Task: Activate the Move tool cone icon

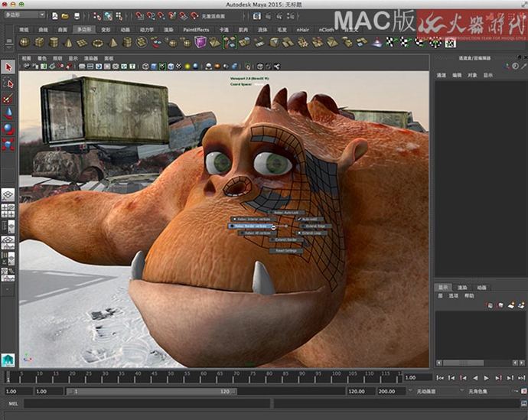Action: [8, 114]
